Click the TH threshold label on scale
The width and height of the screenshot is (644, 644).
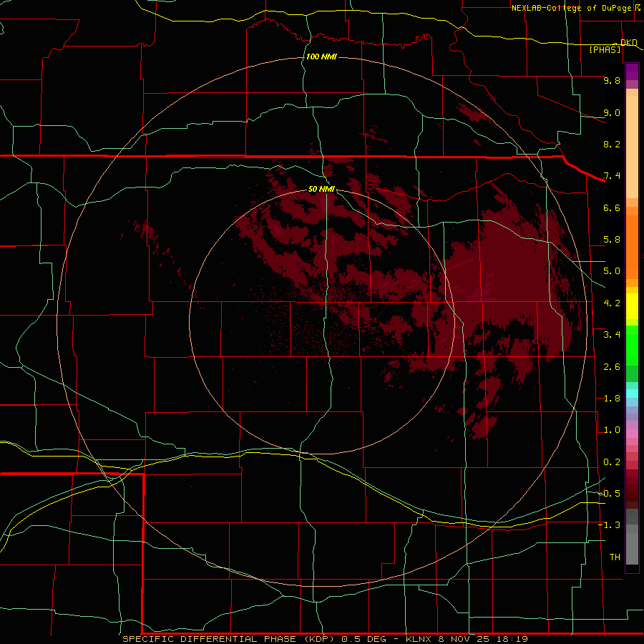615,557
